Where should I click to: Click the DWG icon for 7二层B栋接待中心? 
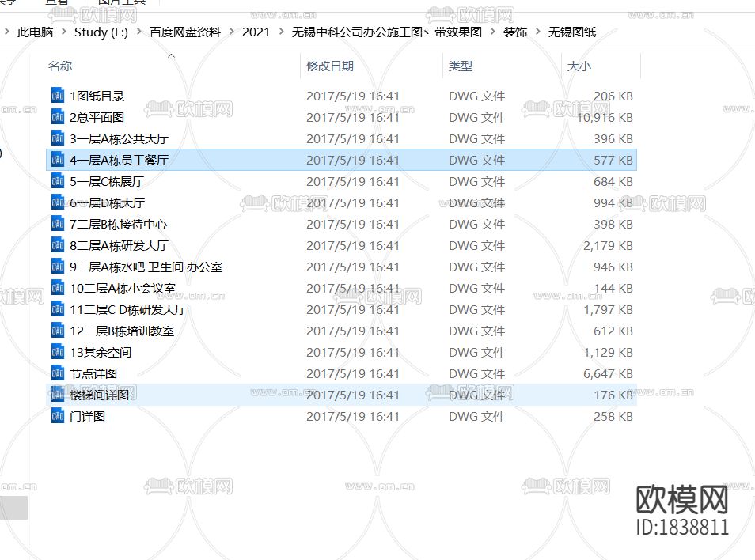tap(56, 224)
